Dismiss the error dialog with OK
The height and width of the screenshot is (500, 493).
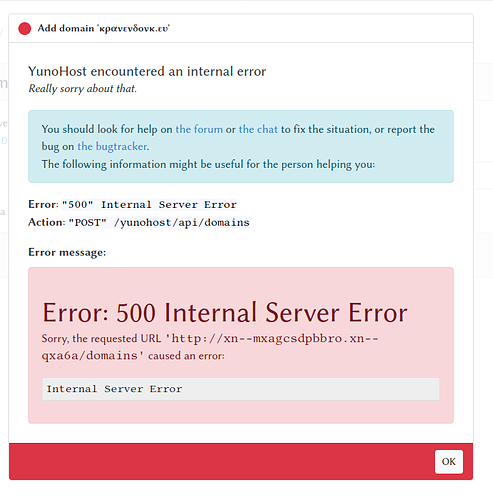(x=449, y=462)
